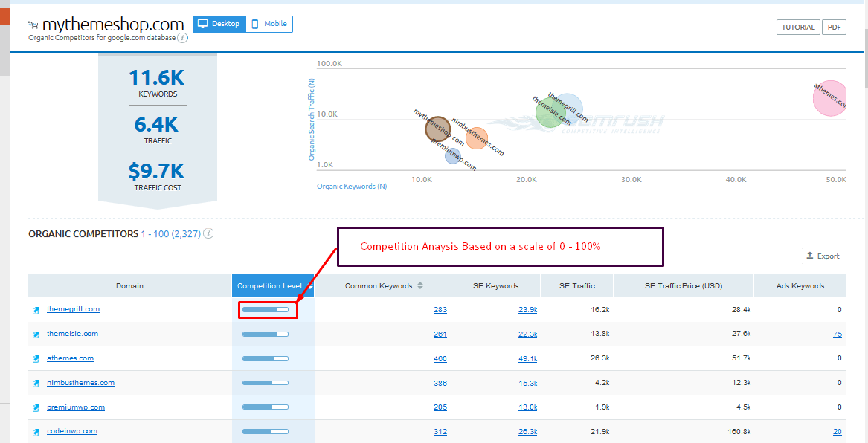This screenshot has height=443, width=868.
Task: Click the $9.7K traffic cost figure
Action: click(158, 171)
